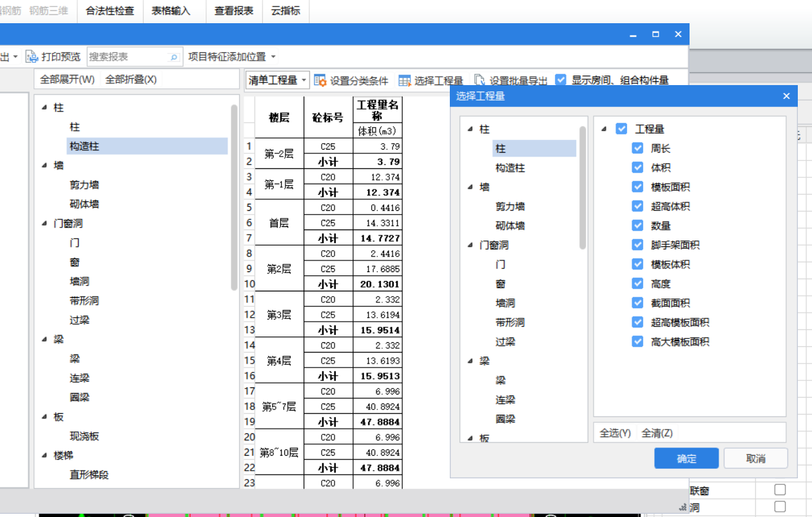The image size is (812, 517).
Task: Close the 选择工程量 dialog
Action: (x=786, y=96)
